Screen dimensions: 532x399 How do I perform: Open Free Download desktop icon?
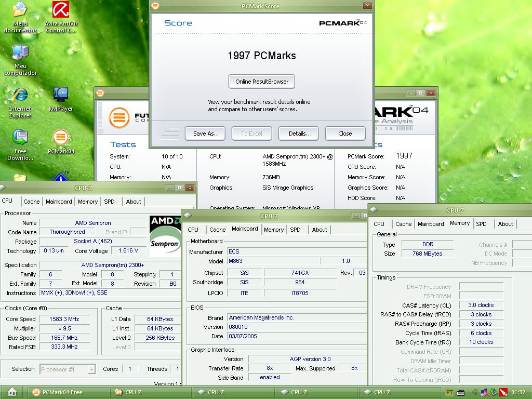tap(20, 145)
